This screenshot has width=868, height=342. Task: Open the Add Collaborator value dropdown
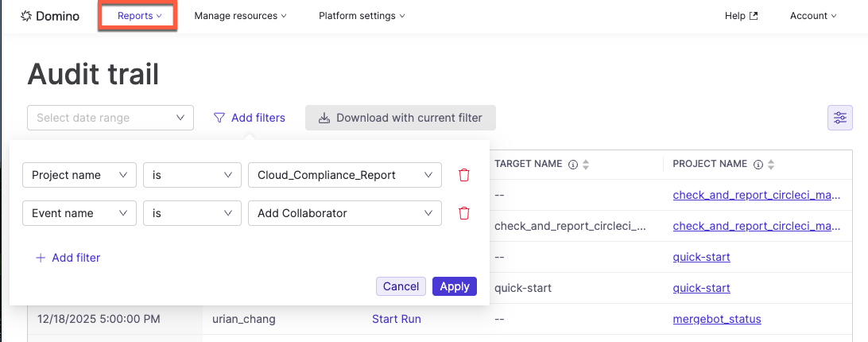coord(345,213)
